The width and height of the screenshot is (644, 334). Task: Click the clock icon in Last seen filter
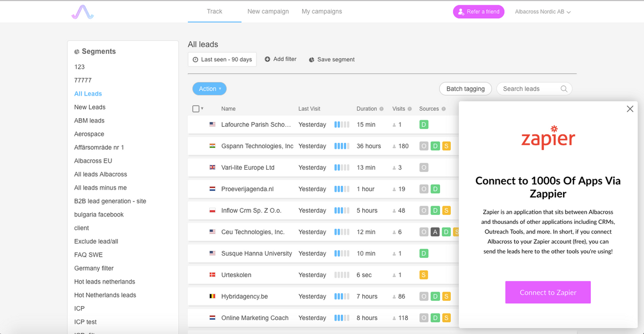pyautogui.click(x=195, y=60)
